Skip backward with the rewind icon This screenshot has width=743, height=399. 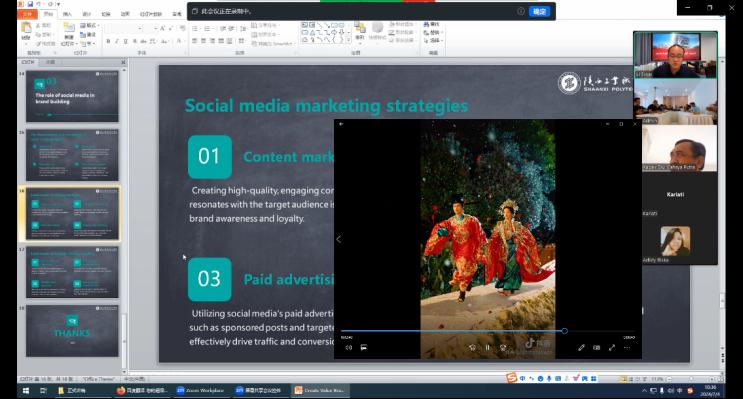tap(472, 348)
